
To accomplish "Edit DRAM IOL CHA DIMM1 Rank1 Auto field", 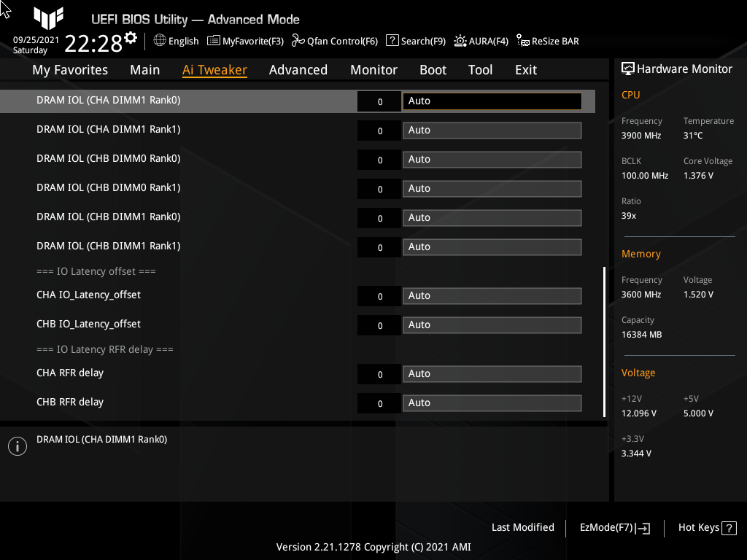I will coord(492,131).
